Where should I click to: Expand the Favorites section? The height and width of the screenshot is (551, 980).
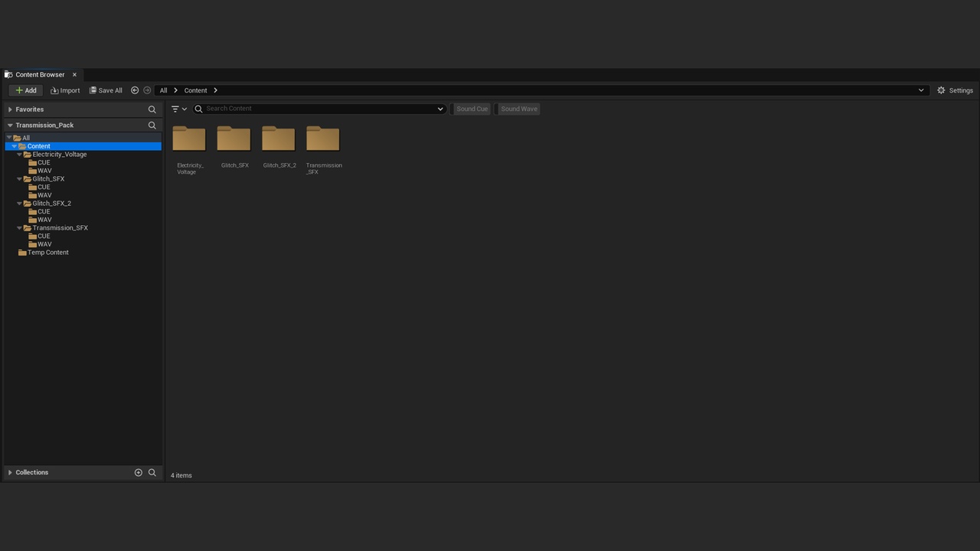10,109
